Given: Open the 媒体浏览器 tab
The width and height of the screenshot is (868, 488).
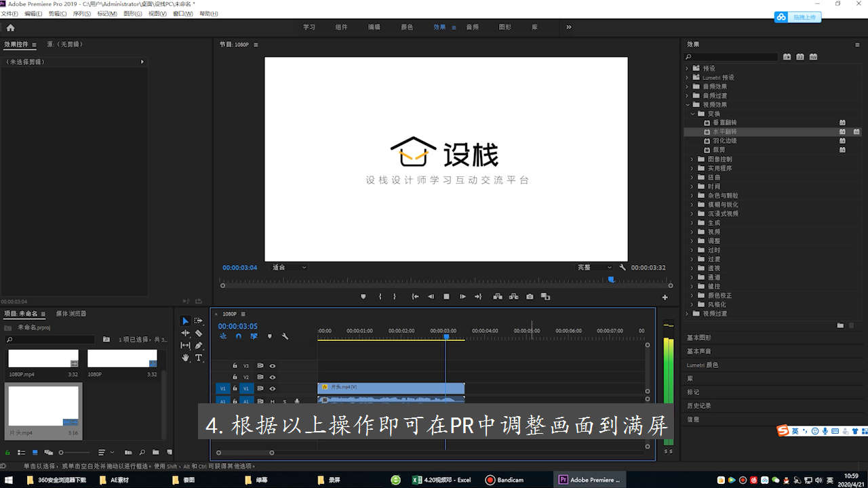Looking at the screenshot, I should pyautogui.click(x=71, y=314).
